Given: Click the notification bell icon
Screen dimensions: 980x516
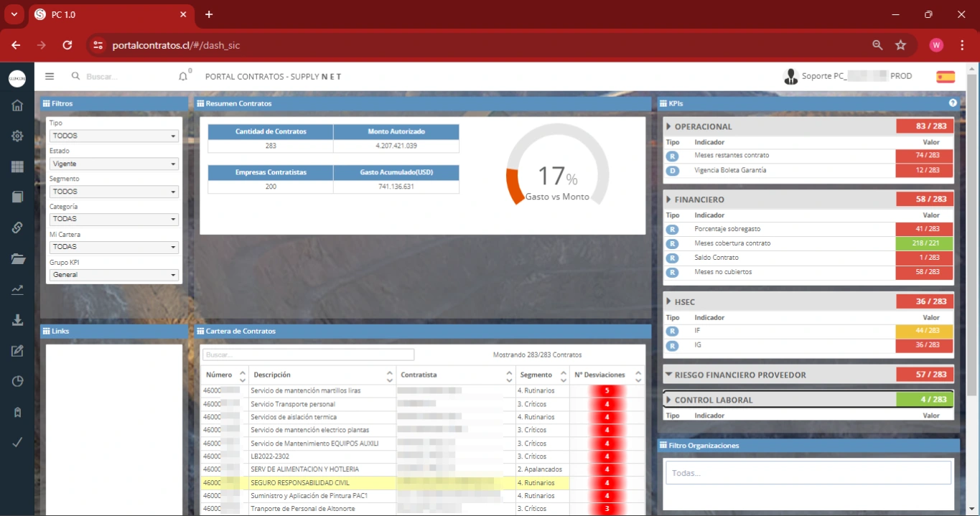Looking at the screenshot, I should [183, 77].
